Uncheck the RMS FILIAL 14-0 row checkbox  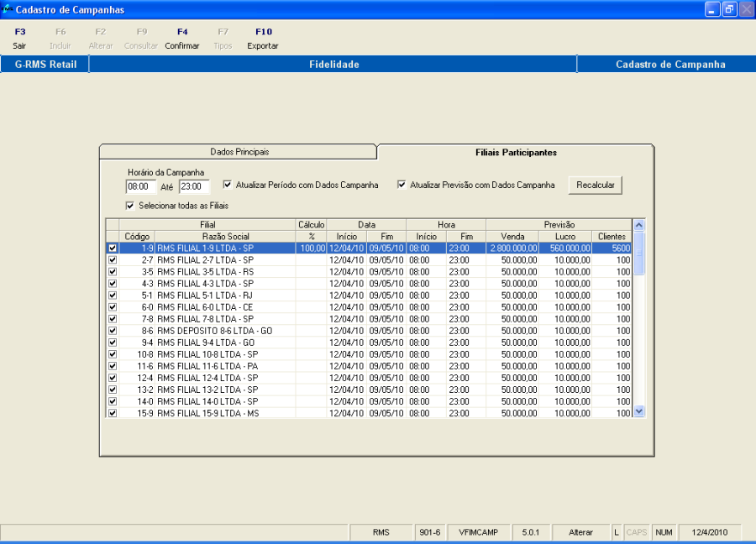coord(113,401)
